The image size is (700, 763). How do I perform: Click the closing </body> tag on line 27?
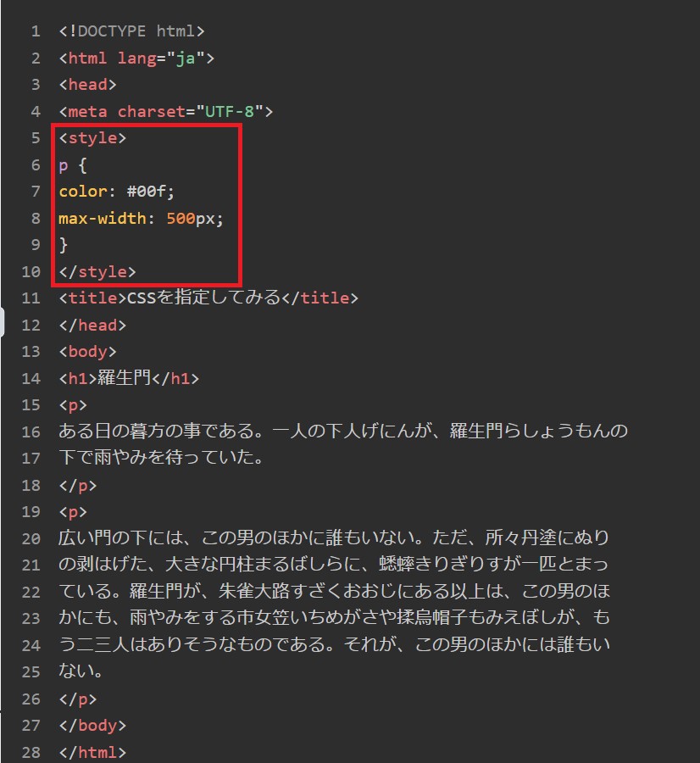[x=92, y=726]
